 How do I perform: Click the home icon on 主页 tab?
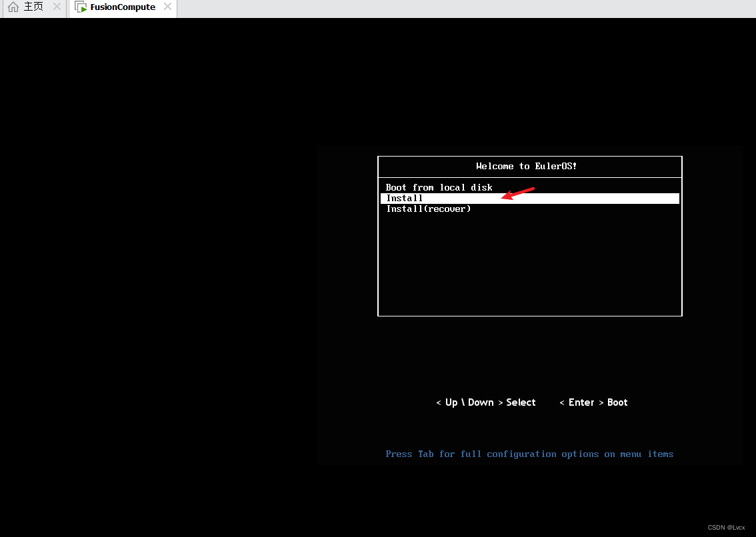[x=13, y=7]
